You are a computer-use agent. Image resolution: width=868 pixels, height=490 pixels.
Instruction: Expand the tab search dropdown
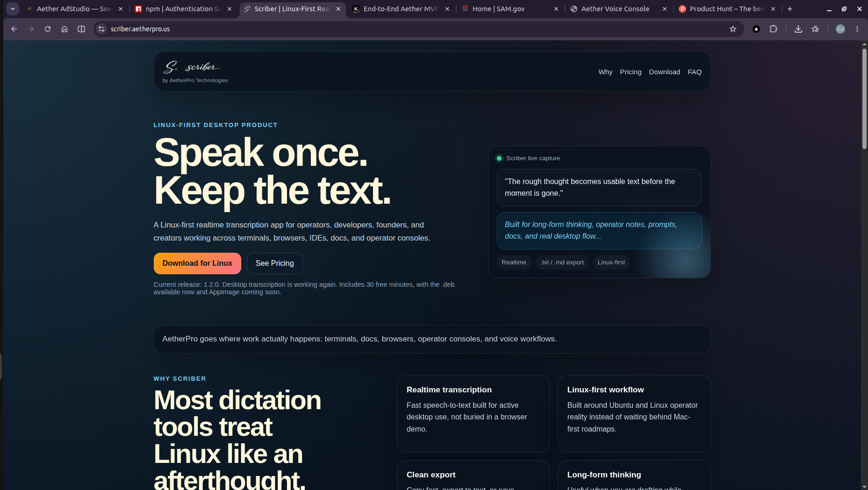(13, 9)
